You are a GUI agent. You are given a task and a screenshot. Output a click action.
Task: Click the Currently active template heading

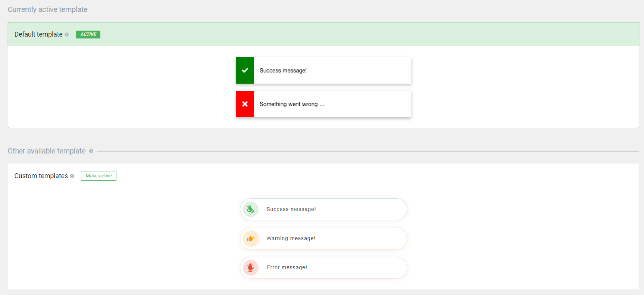pyautogui.click(x=48, y=9)
